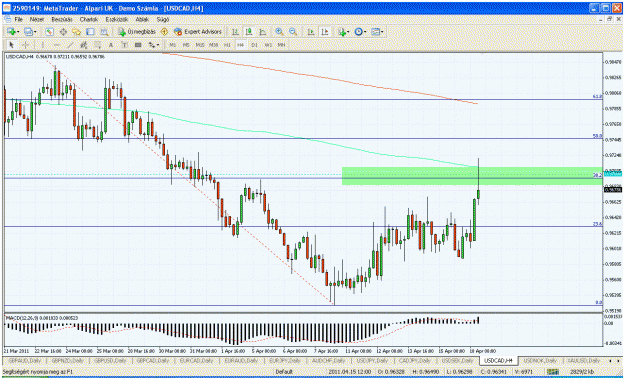Screen dimensions: 625x378
Task: Expand the Indicators dropdown arrow
Action: point(348,32)
